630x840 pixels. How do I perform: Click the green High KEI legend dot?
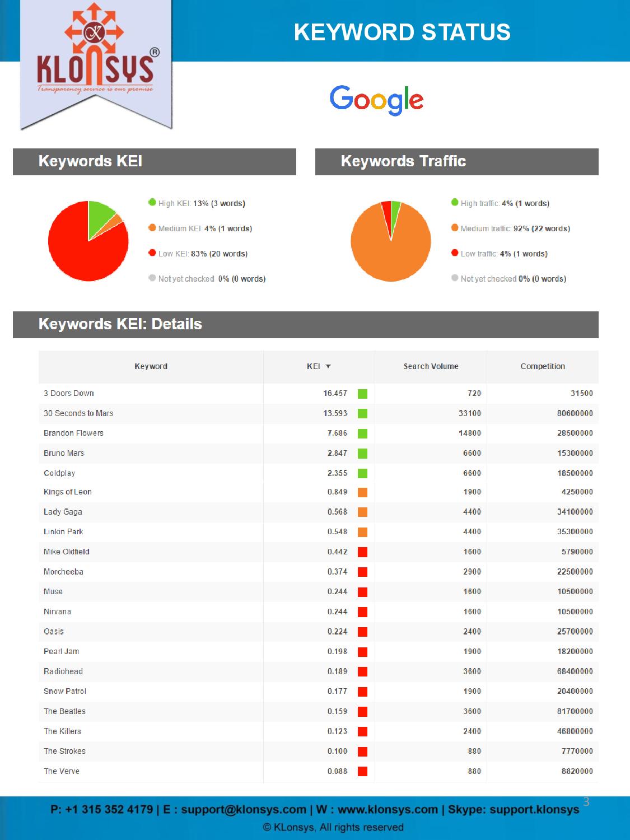152,202
